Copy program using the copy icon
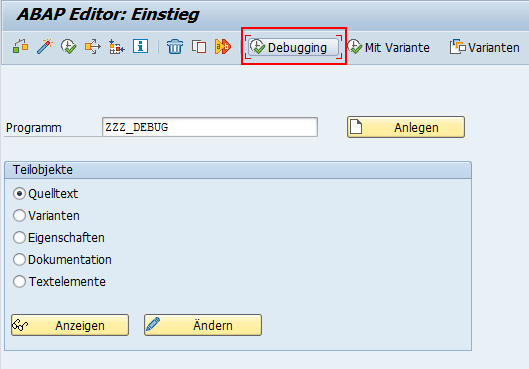This screenshot has width=529, height=369. tap(199, 46)
